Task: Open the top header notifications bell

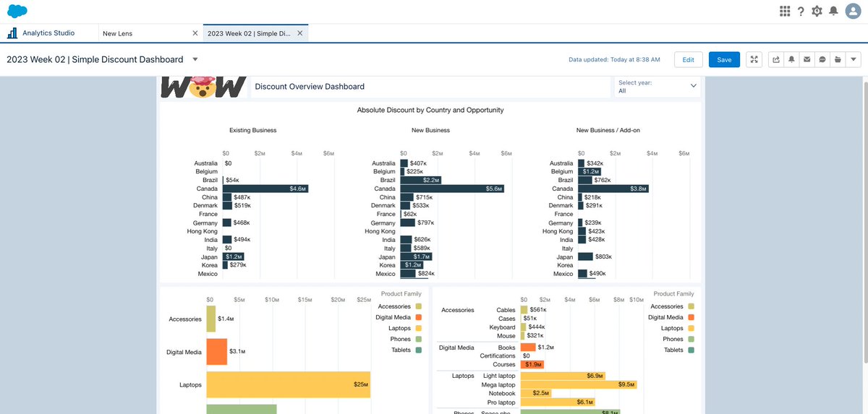Action: pos(833,11)
